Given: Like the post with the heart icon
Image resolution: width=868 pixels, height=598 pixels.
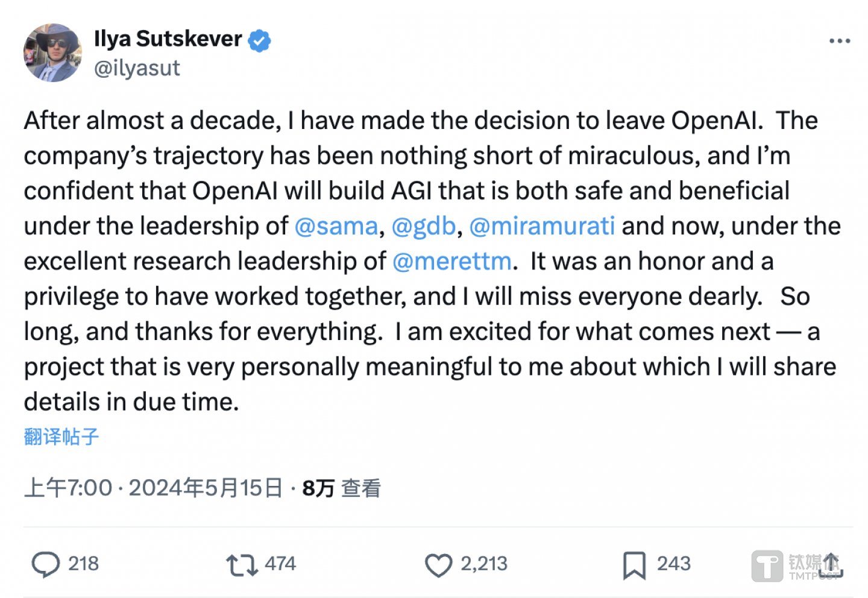Looking at the screenshot, I should pos(438,565).
